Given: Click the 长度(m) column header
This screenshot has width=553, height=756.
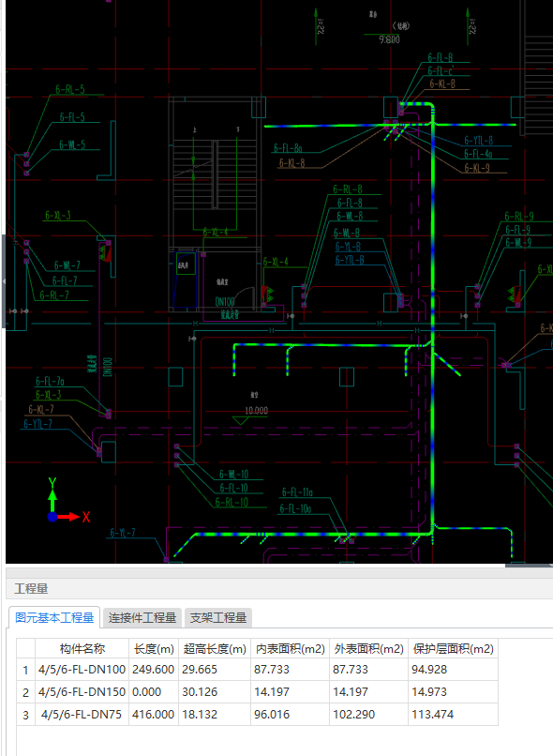Looking at the screenshot, I should coord(154,648).
